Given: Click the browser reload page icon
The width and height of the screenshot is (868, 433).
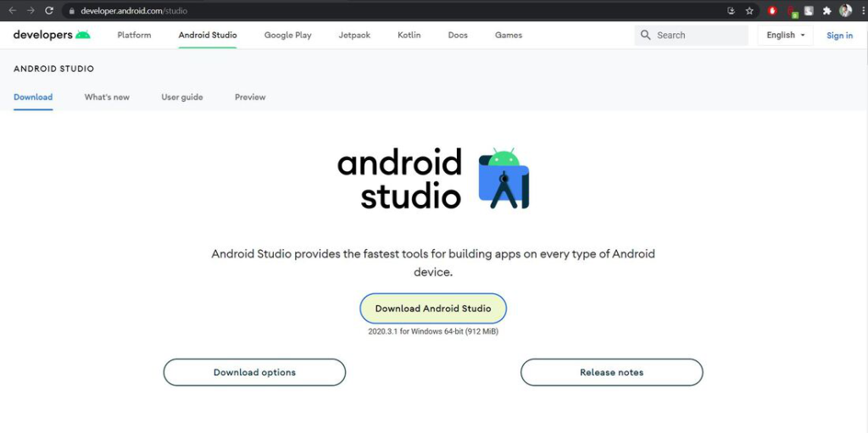Looking at the screenshot, I should click(x=49, y=11).
